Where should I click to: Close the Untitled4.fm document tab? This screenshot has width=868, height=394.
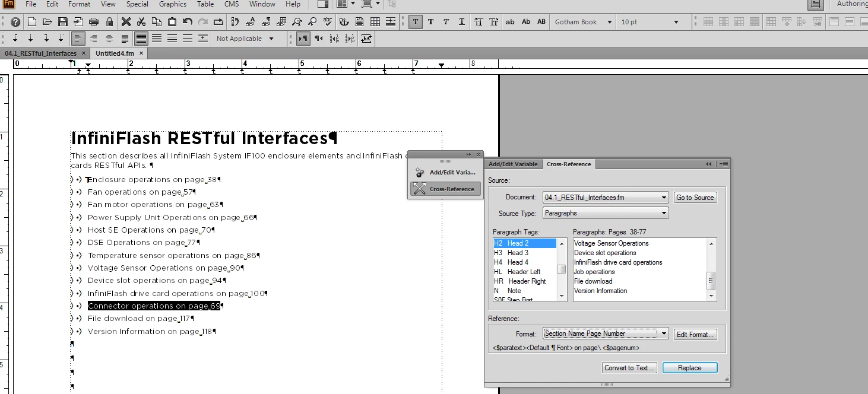pos(141,53)
